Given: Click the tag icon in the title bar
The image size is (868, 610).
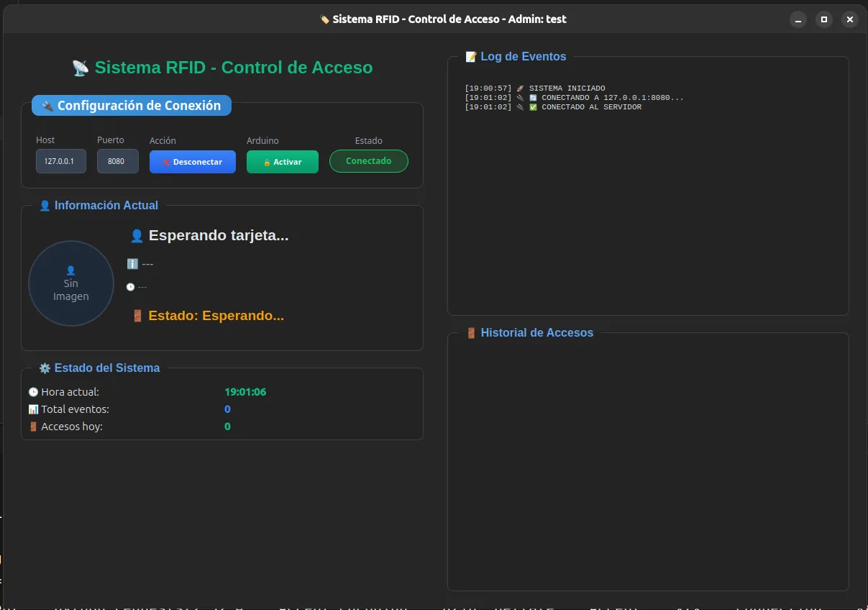Looking at the screenshot, I should point(325,19).
